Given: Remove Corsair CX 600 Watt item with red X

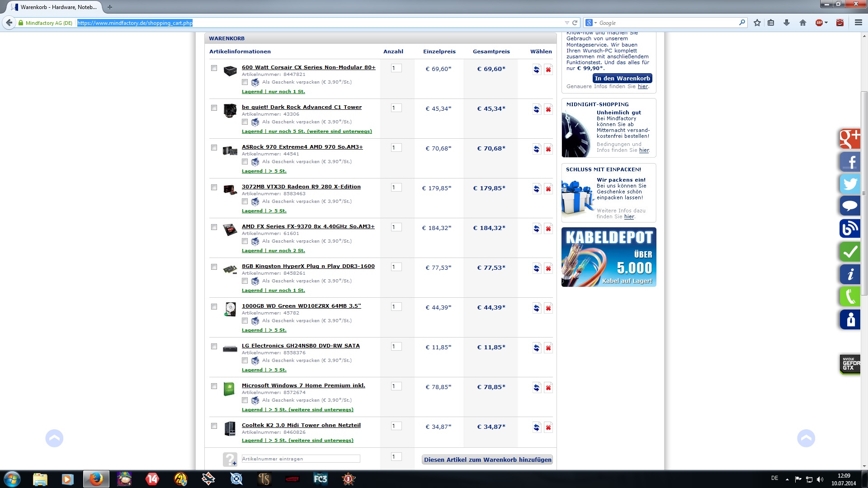Looking at the screenshot, I should pos(548,70).
